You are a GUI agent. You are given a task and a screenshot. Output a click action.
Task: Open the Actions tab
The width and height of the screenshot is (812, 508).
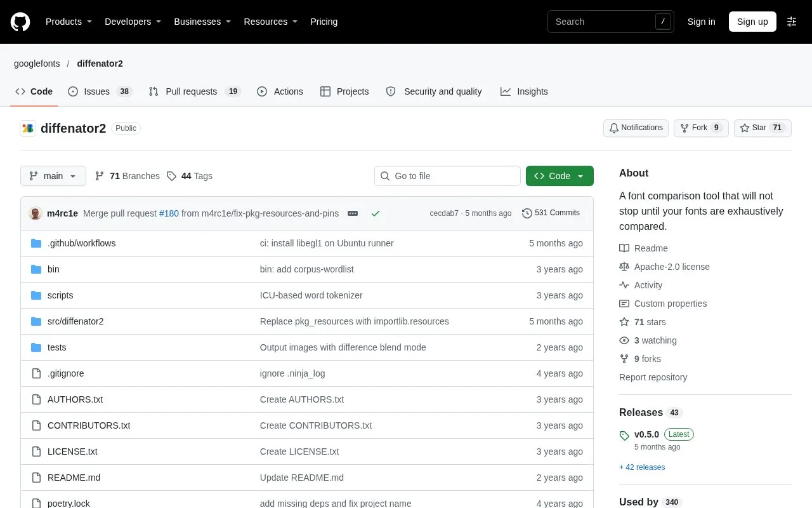(280, 91)
